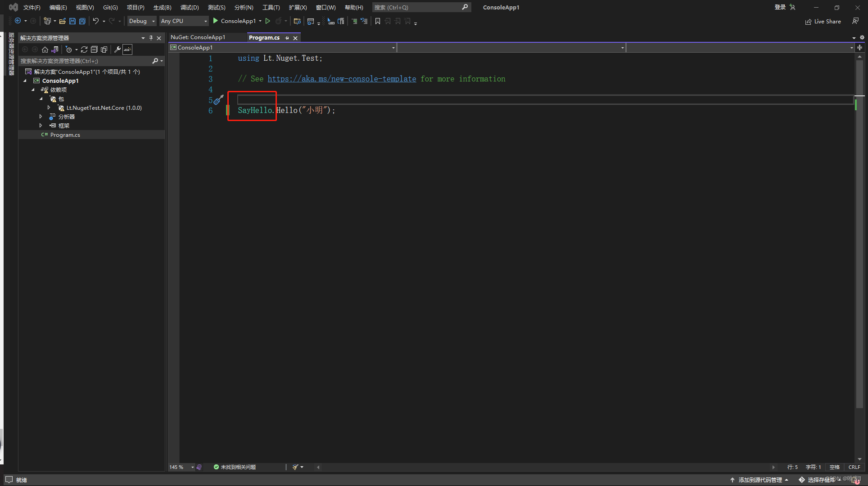This screenshot has height=486, width=868.
Task: Toggle pin on Solution Explorer panel
Action: pos(151,38)
